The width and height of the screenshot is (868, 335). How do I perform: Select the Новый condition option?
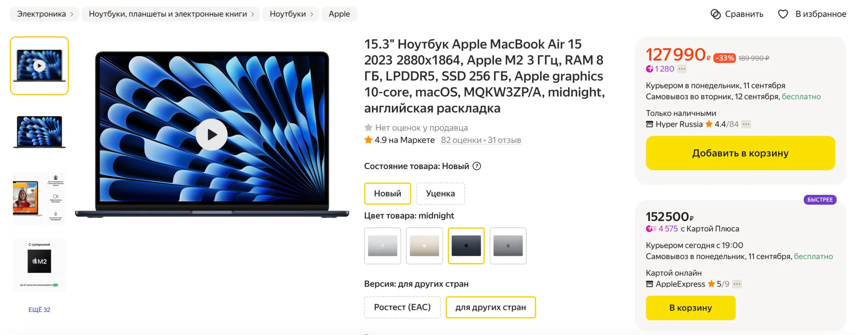388,193
